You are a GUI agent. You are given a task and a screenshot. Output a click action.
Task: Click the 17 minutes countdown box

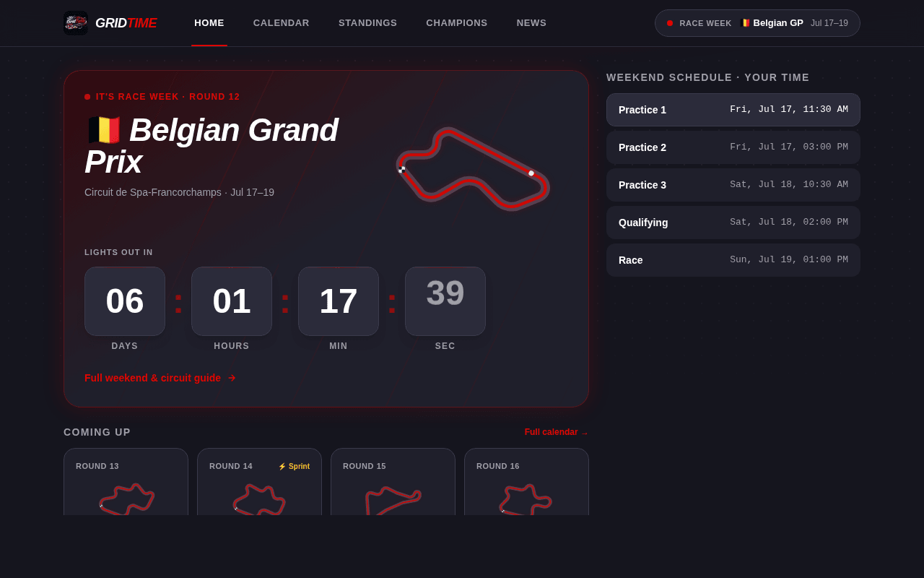click(x=339, y=301)
